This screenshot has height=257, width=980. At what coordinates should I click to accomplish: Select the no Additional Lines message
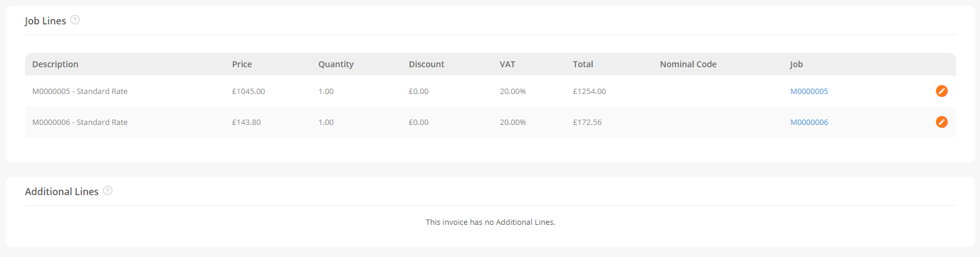(x=490, y=222)
